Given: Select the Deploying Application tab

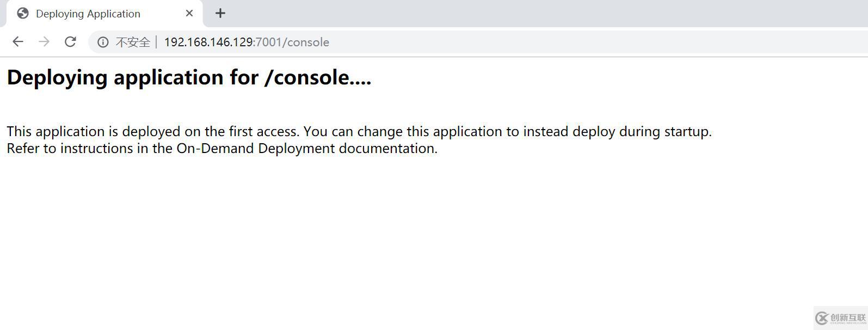Looking at the screenshot, I should [x=88, y=14].
